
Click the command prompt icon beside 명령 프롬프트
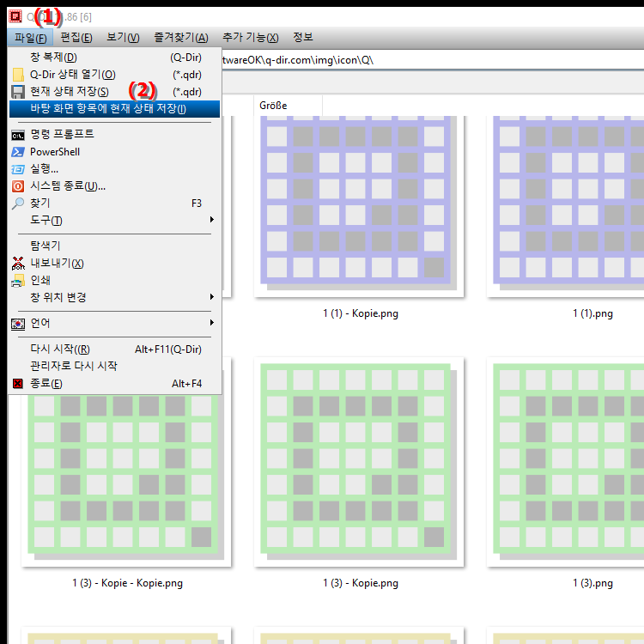click(18, 135)
